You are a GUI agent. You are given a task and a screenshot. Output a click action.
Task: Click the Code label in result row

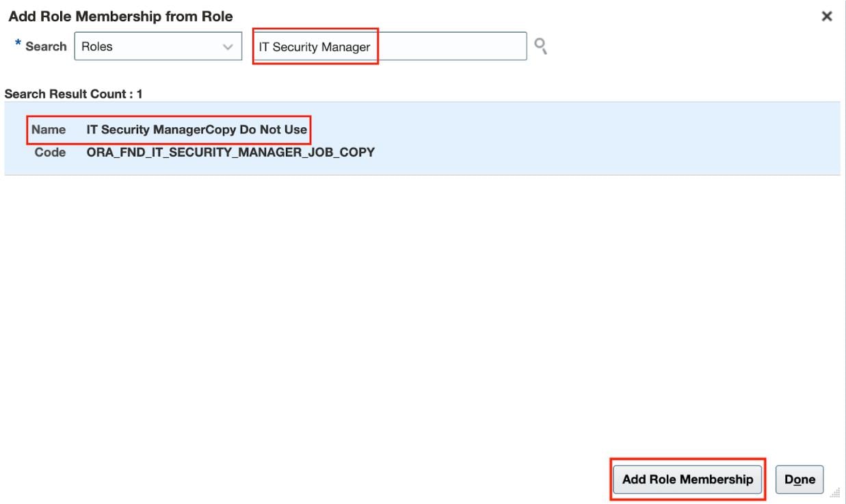pyautogui.click(x=53, y=152)
